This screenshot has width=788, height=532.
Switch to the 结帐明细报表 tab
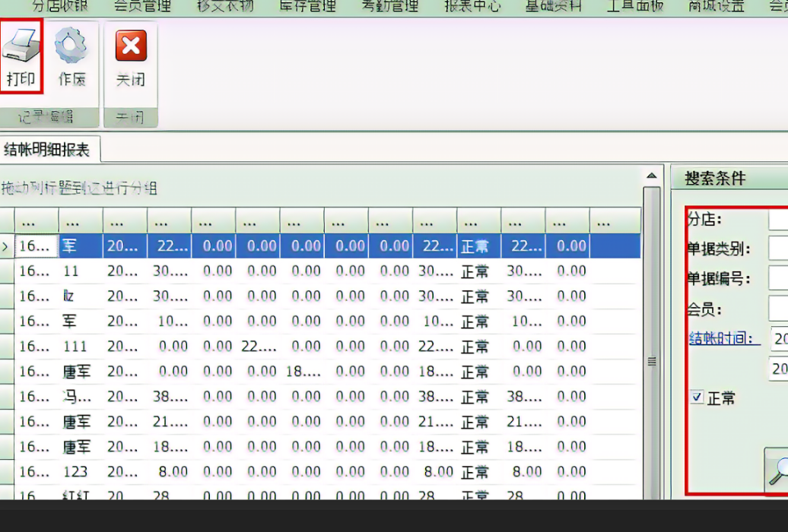pyautogui.click(x=47, y=150)
